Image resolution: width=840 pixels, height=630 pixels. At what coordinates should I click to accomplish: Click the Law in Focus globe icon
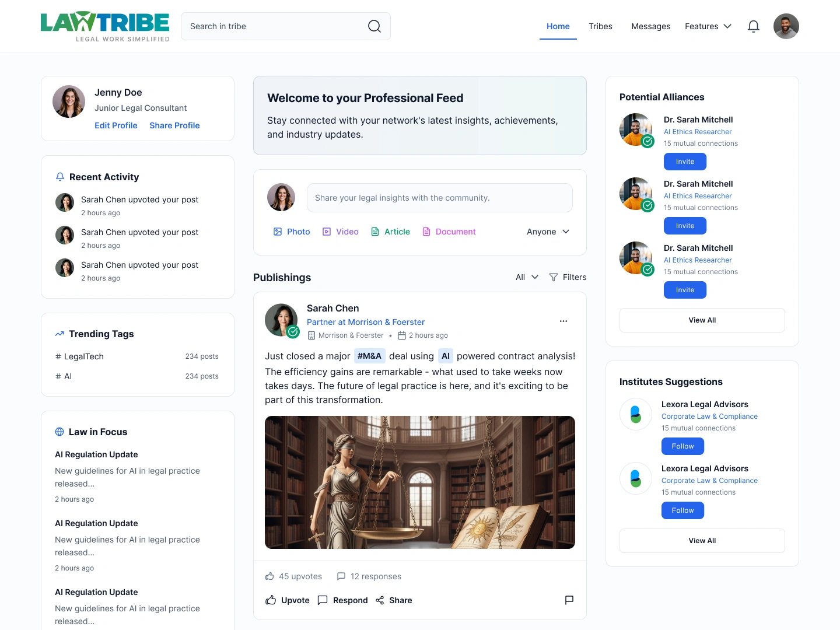click(x=60, y=432)
